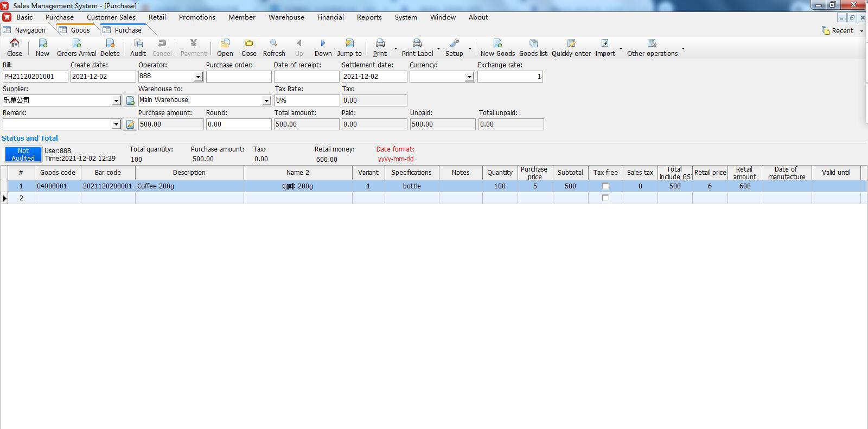Click the Orders Arrival icon

(x=76, y=44)
